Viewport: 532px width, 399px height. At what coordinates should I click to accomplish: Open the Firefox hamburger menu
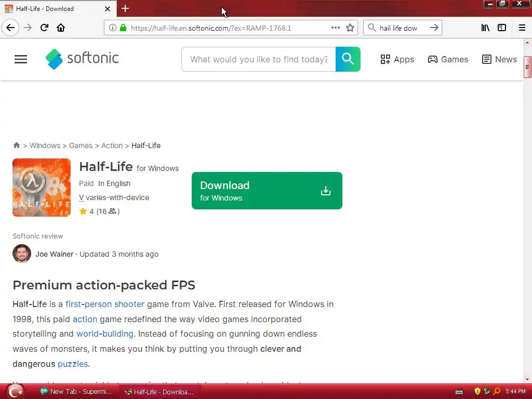(x=522, y=28)
